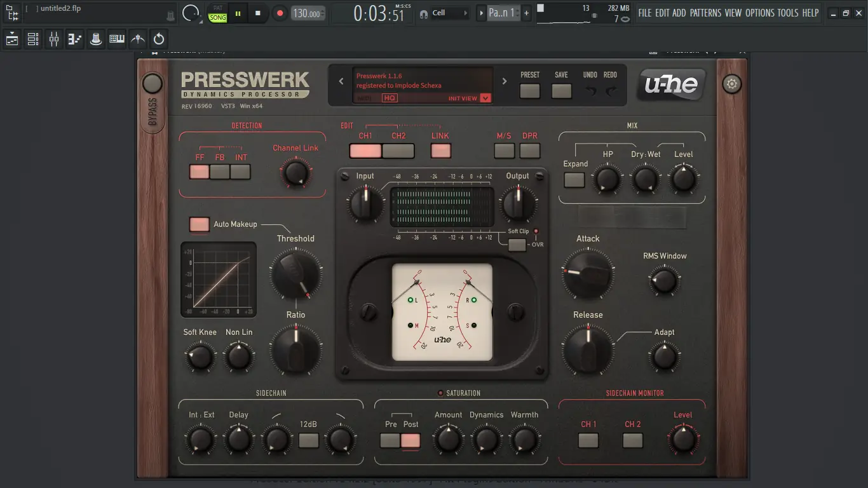Open the Mixer

click(x=53, y=39)
